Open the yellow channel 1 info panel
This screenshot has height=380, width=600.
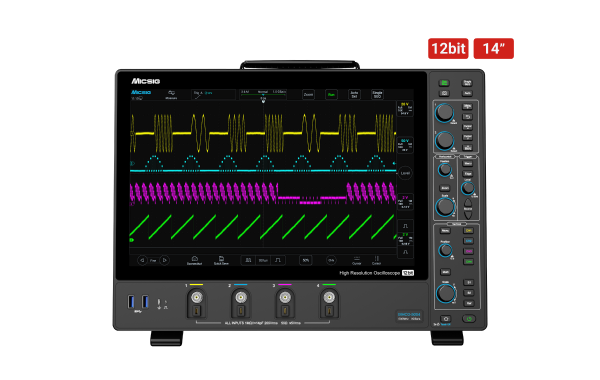404,109
